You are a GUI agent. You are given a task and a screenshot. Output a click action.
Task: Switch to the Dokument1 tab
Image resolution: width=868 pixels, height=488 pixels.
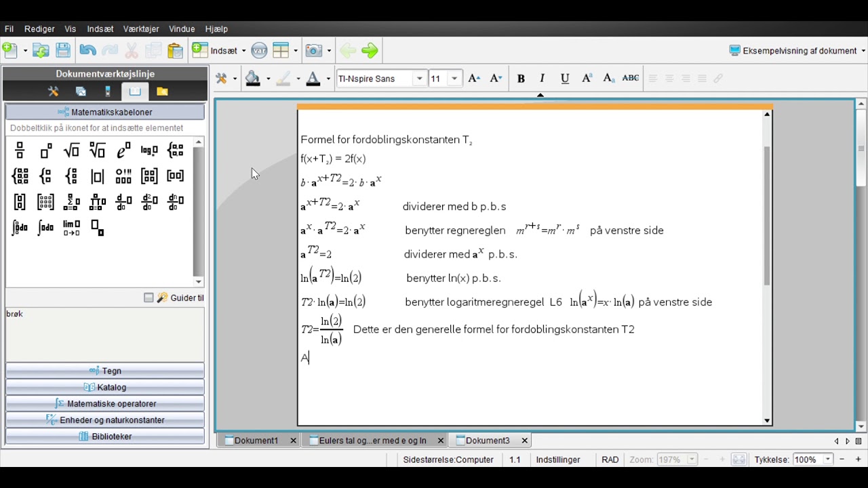[x=256, y=441]
